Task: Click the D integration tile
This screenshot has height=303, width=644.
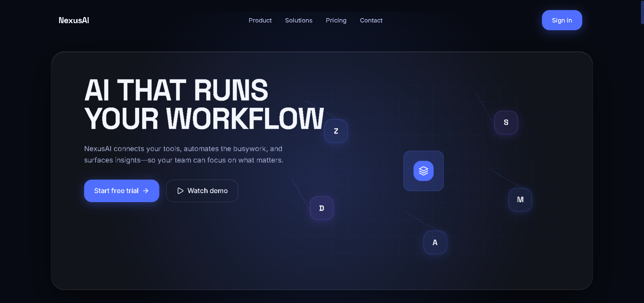Action: 322,208
